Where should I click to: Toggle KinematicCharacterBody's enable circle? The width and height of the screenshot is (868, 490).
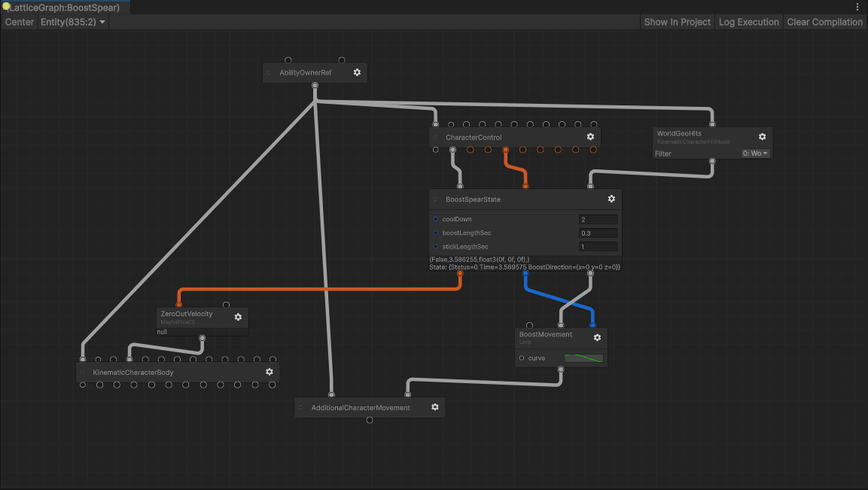(x=83, y=371)
